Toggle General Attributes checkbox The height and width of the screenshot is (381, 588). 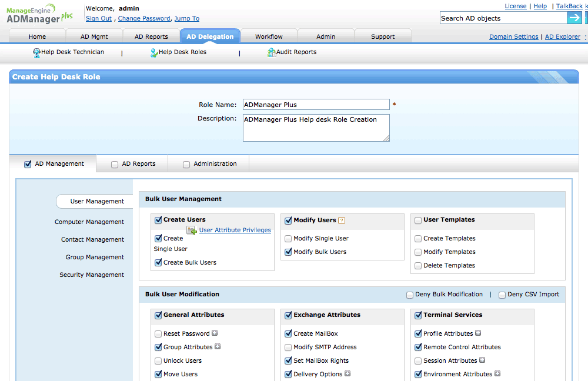[158, 315]
